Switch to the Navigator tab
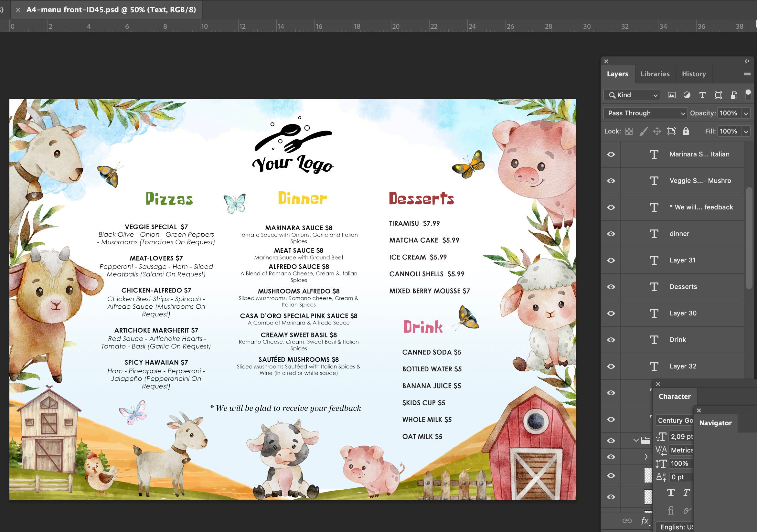The height and width of the screenshot is (532, 757). point(715,423)
